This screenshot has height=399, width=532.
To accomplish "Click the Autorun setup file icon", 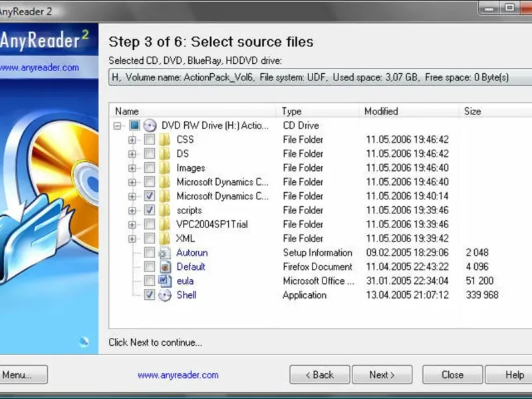I will click(165, 253).
